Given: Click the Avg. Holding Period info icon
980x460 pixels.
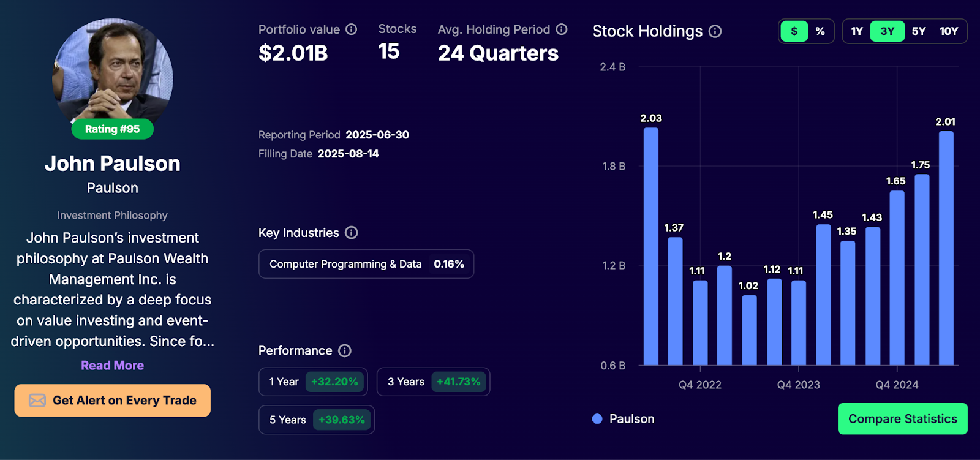Looking at the screenshot, I should coord(562,29).
